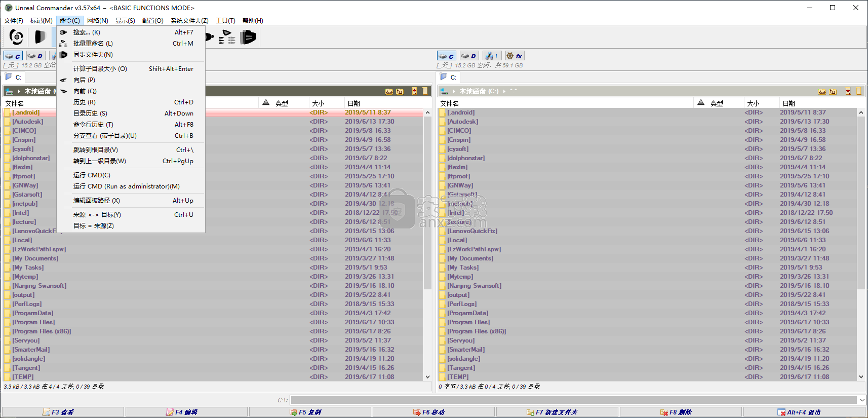Open favorites star icon in left path bar
This screenshot has height=418, width=868.
pyautogui.click(x=415, y=91)
